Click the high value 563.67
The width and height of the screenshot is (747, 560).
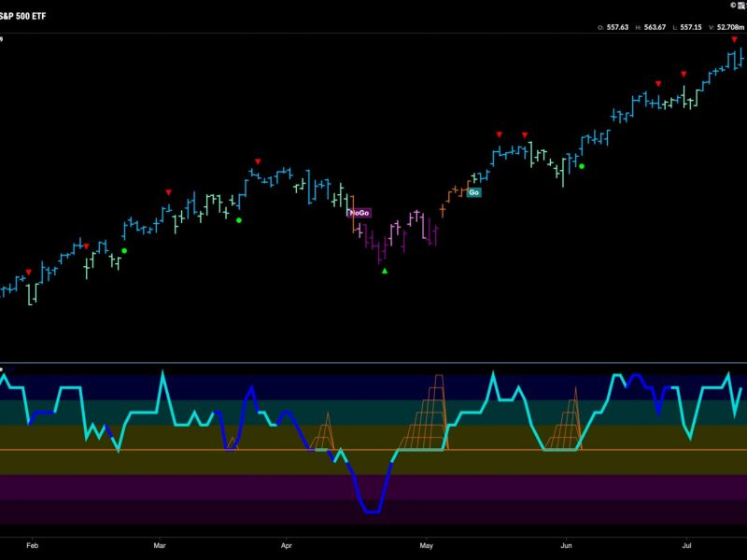pyautogui.click(x=655, y=27)
